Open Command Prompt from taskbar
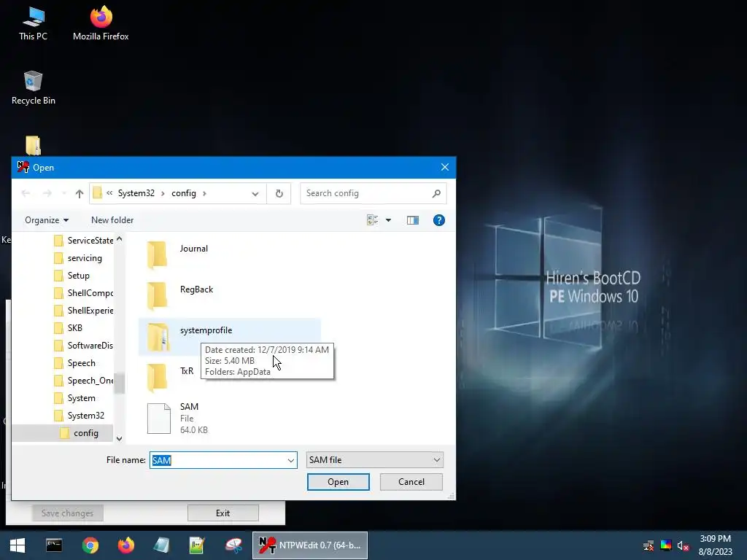Screen dimensions: 747x560 (54, 545)
